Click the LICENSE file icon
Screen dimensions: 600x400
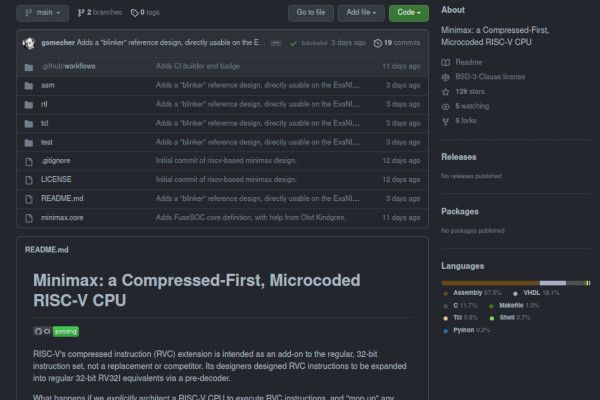click(x=30, y=179)
